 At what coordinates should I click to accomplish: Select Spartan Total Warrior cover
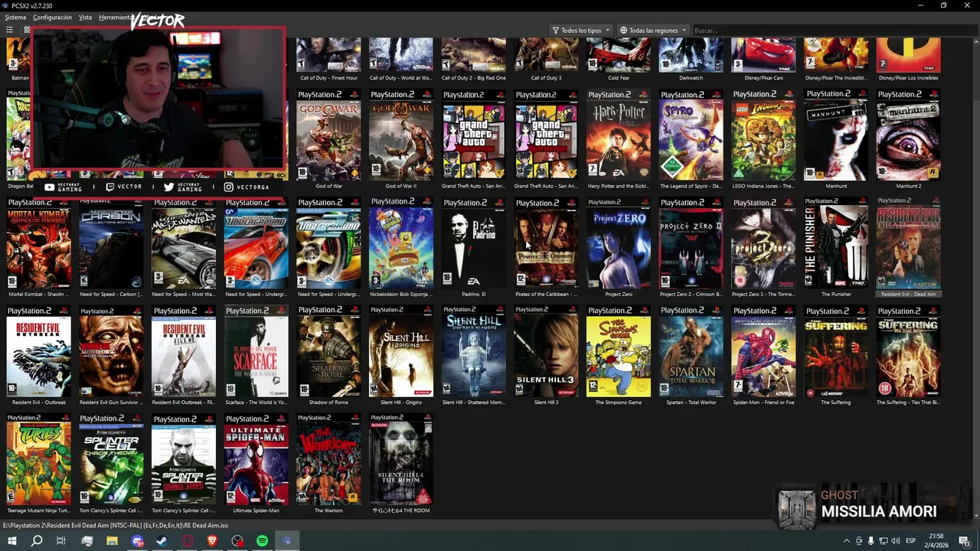coord(691,351)
